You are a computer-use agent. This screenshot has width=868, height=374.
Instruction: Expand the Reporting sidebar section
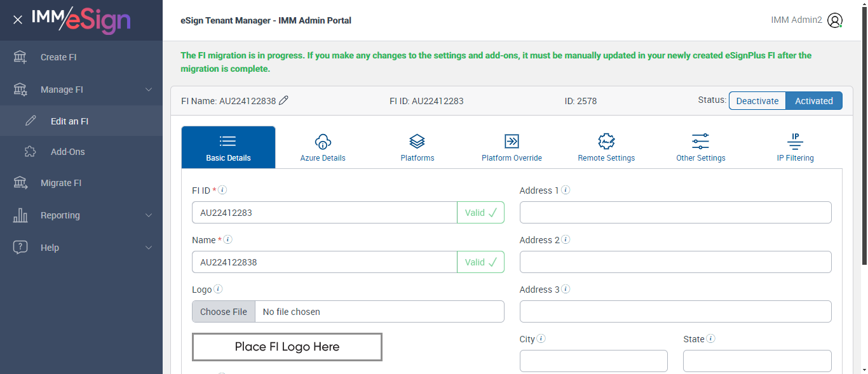(x=149, y=215)
